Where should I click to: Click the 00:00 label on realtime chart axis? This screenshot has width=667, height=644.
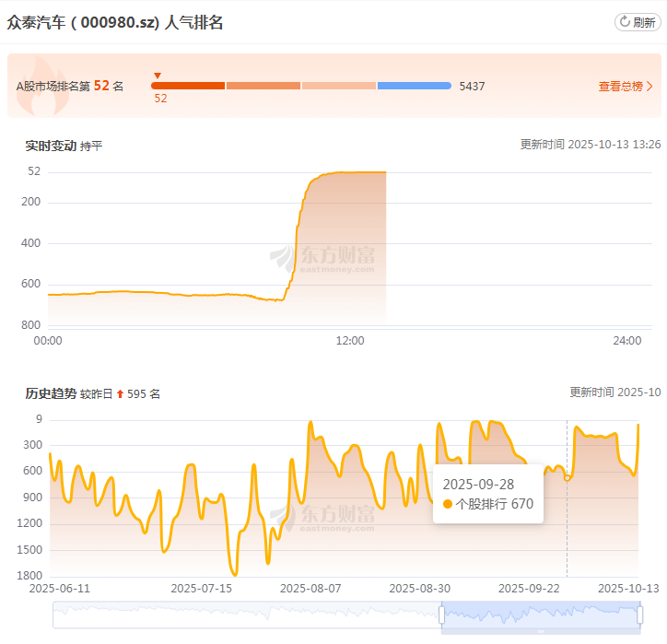tap(48, 341)
